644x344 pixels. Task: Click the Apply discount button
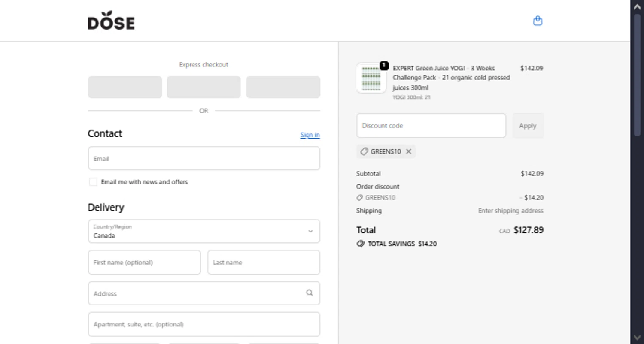coord(528,126)
